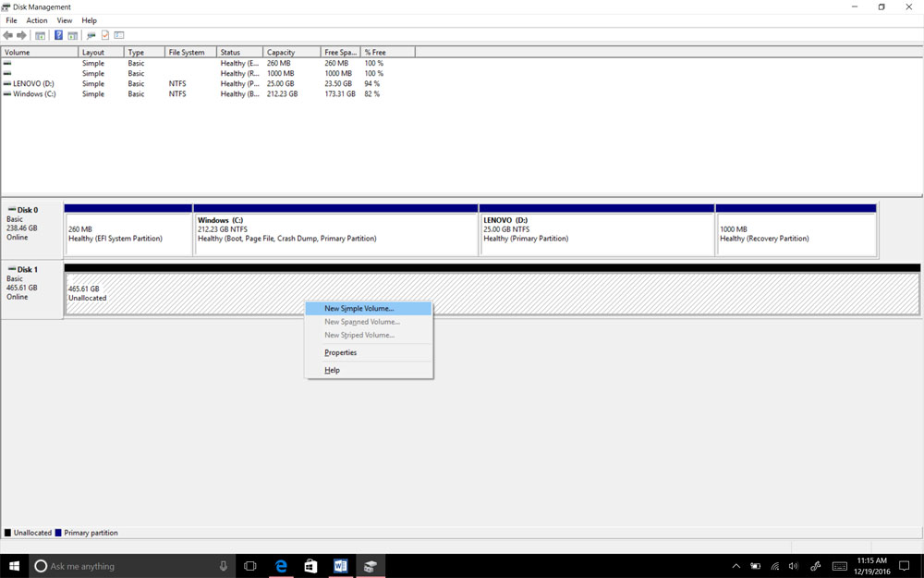
Task: Open the View menu
Action: [64, 20]
